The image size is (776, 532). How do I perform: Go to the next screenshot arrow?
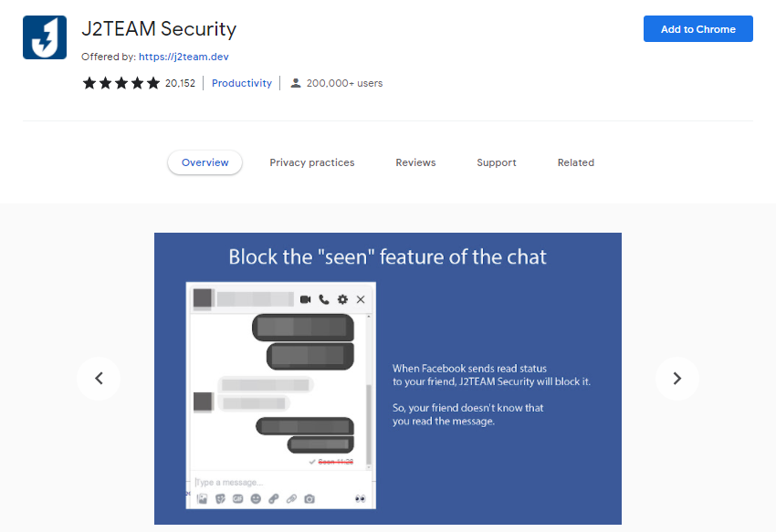[x=676, y=378]
